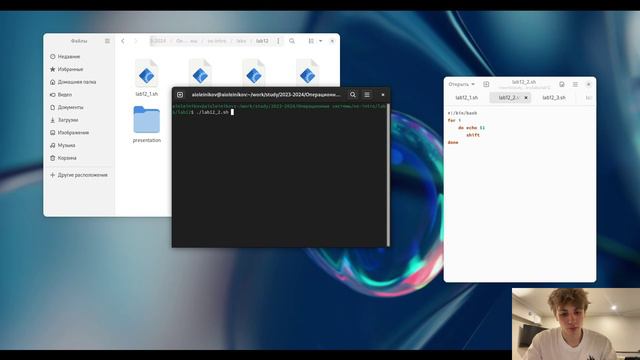Open Корзина trash in Files sidebar

coord(63,158)
